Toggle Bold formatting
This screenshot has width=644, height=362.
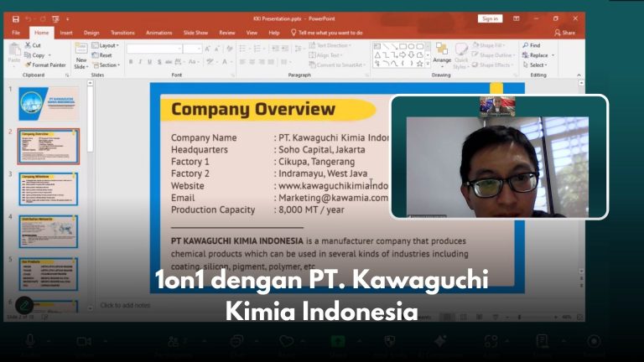coord(131,62)
